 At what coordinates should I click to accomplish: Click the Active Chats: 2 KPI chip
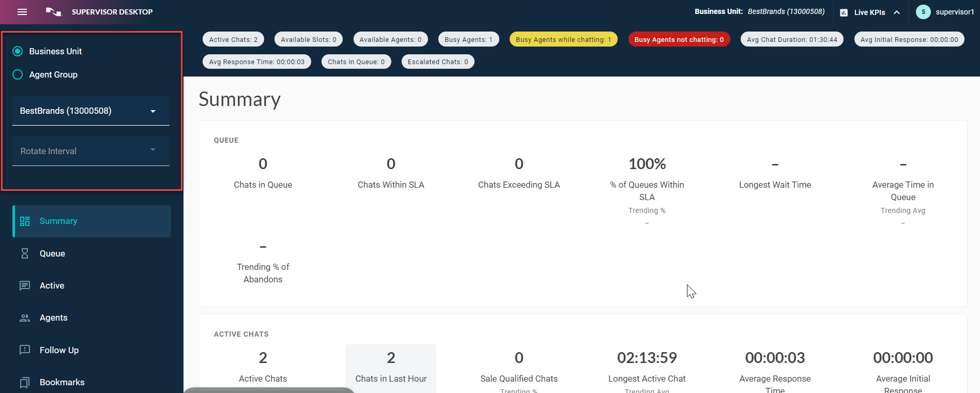[x=233, y=39]
